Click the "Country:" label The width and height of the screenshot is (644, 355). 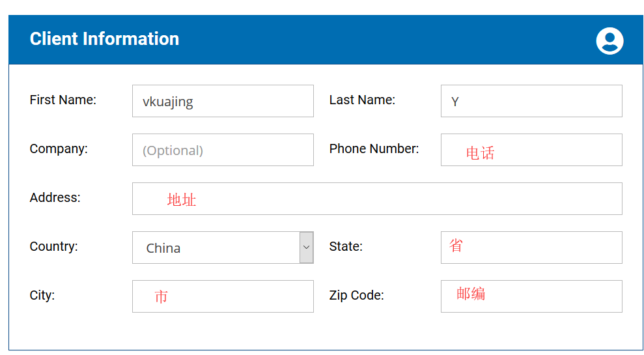53,246
